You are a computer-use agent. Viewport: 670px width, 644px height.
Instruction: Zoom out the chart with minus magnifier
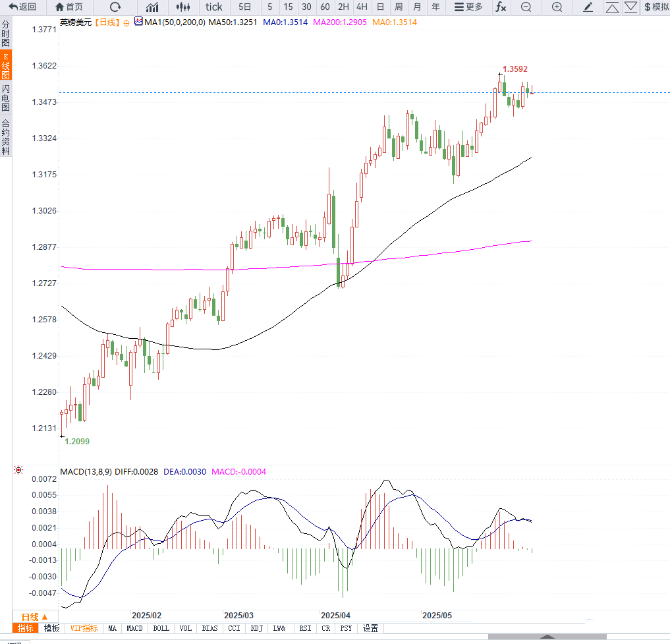point(526,7)
